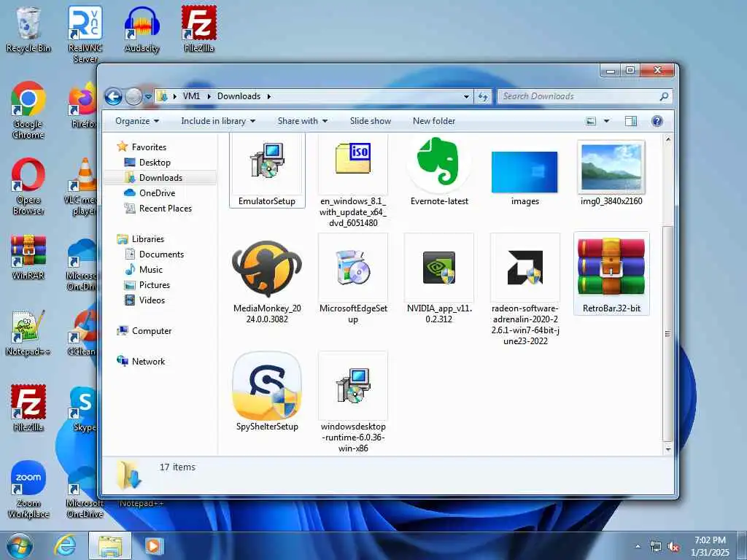Click the file list vertical scrollbar

pyautogui.click(x=667, y=333)
